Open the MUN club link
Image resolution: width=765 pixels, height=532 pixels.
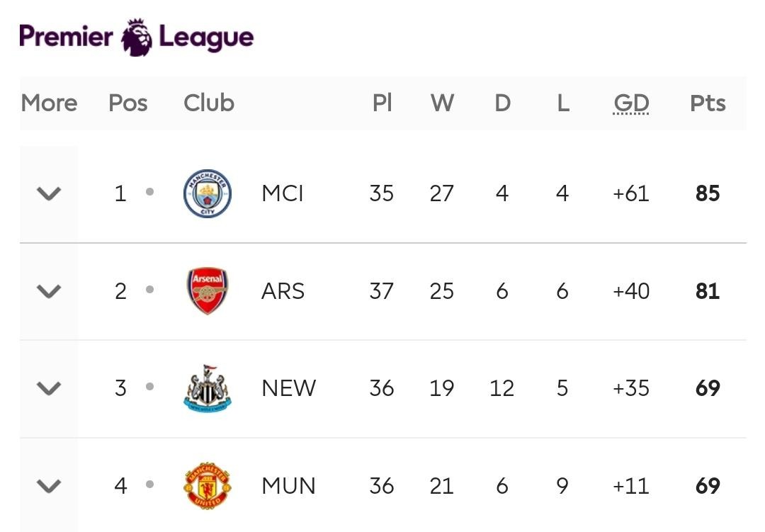coord(289,486)
